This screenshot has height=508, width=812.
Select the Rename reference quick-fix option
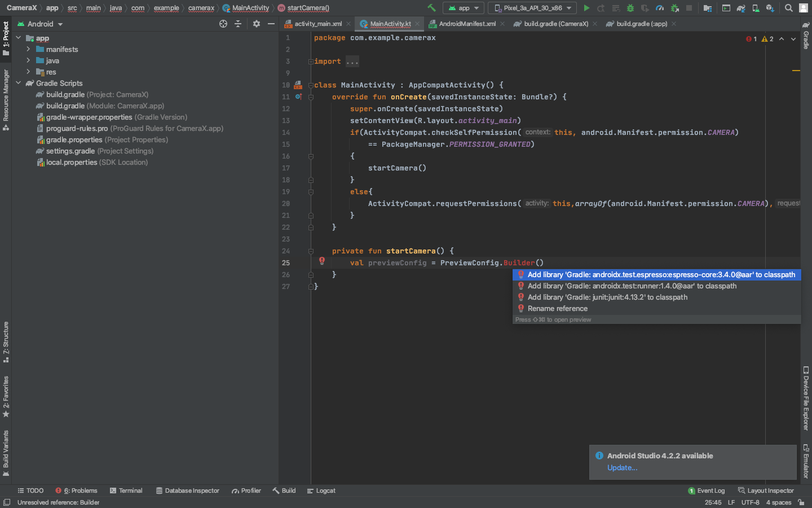(x=557, y=308)
